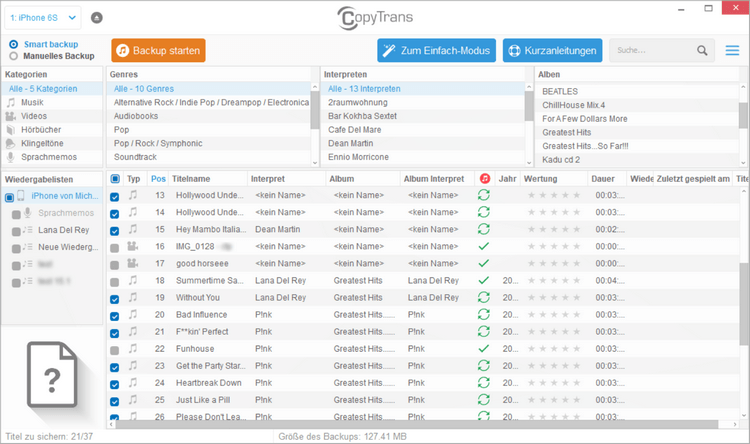The image size is (750, 444).
Task: Check the Funhouse row checkbox
Action: (114, 350)
